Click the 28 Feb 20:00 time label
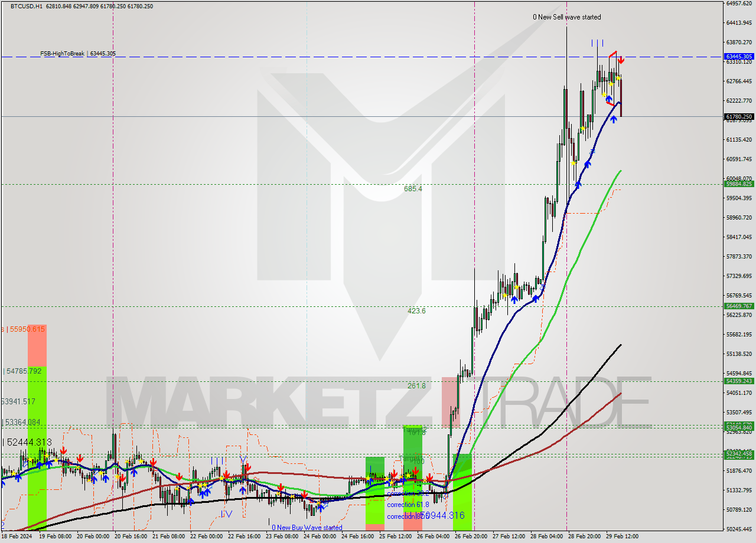756x543 pixels. pyautogui.click(x=585, y=537)
